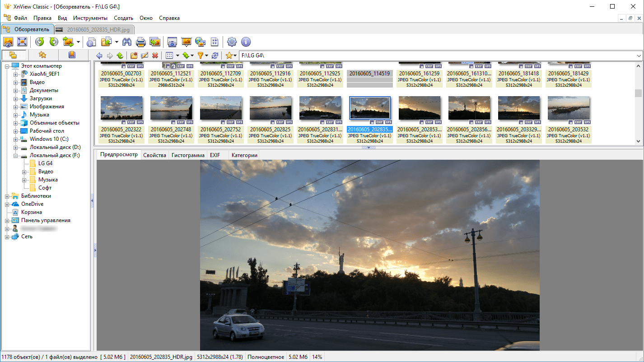This screenshot has height=362, width=644.
Task: Select thumbnail 20160605_202322
Action: 121,108
